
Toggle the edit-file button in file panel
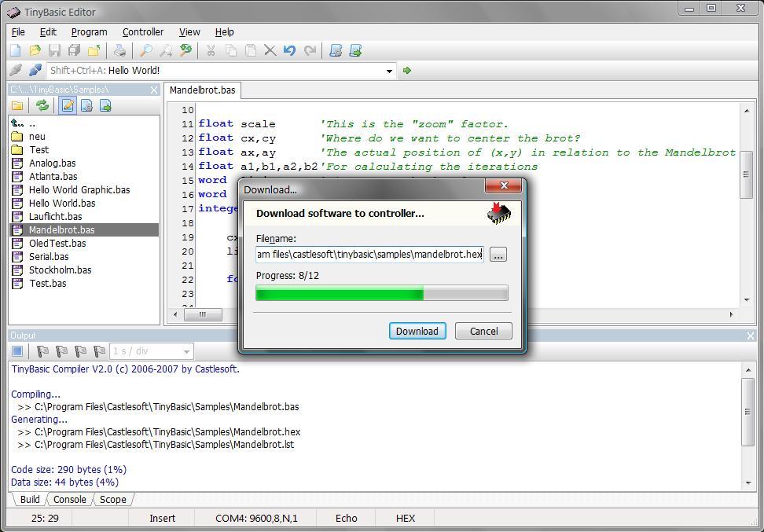(x=68, y=106)
